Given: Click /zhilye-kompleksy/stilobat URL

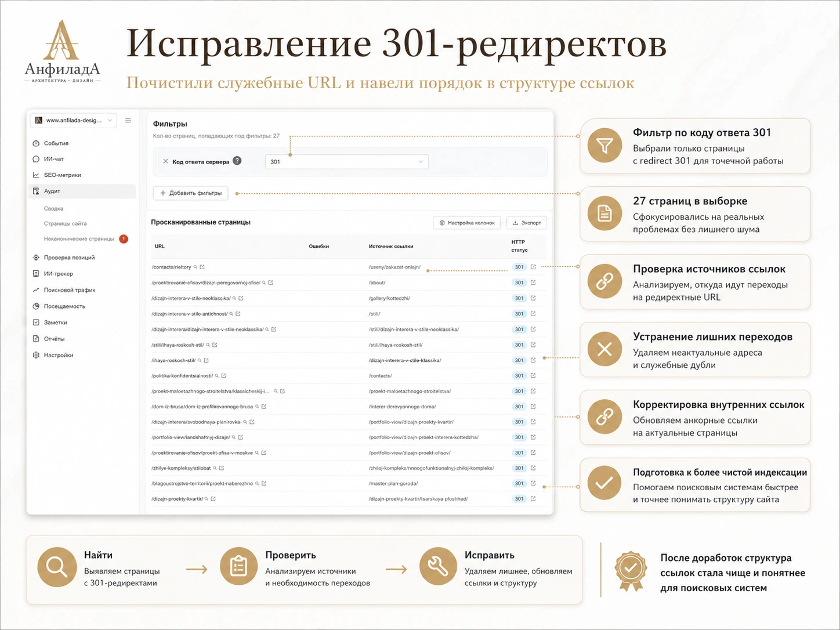Looking at the screenshot, I should (x=181, y=468).
